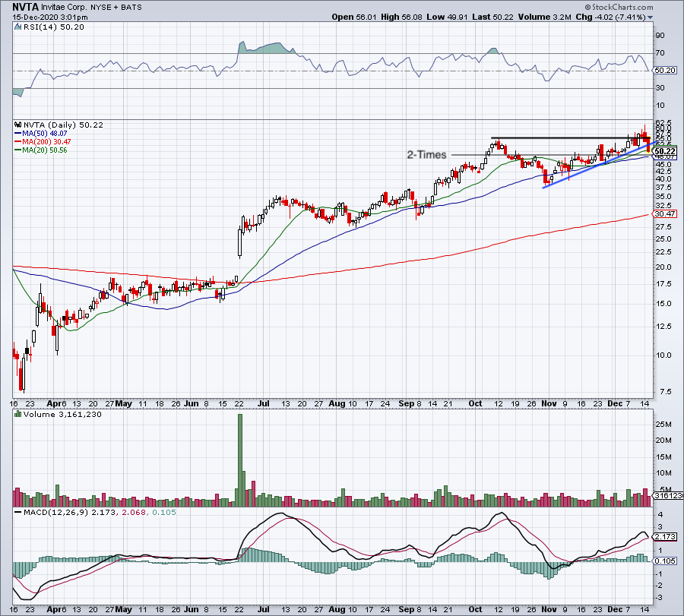This screenshot has width=684, height=616.
Task: Click the Oct label on price chart date axis
Action: click(475, 403)
